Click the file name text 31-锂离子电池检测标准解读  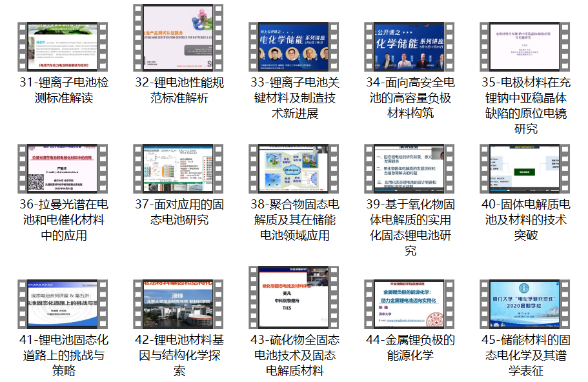pos(63,90)
